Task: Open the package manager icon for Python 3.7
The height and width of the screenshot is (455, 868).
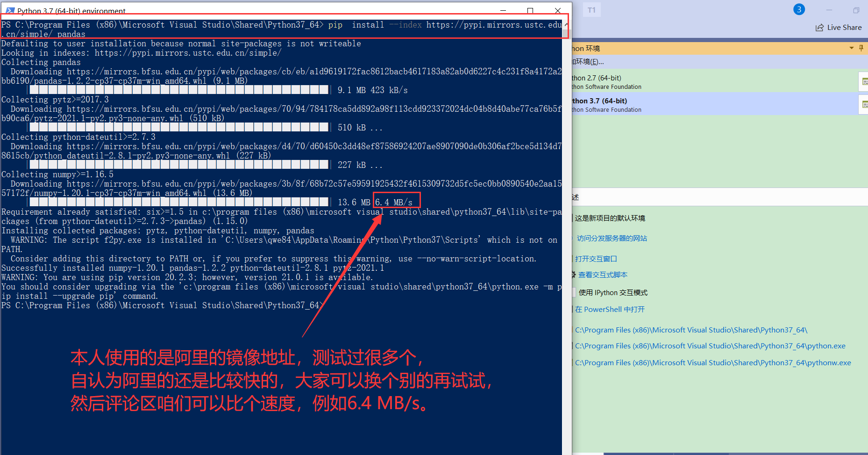Action: [864, 104]
